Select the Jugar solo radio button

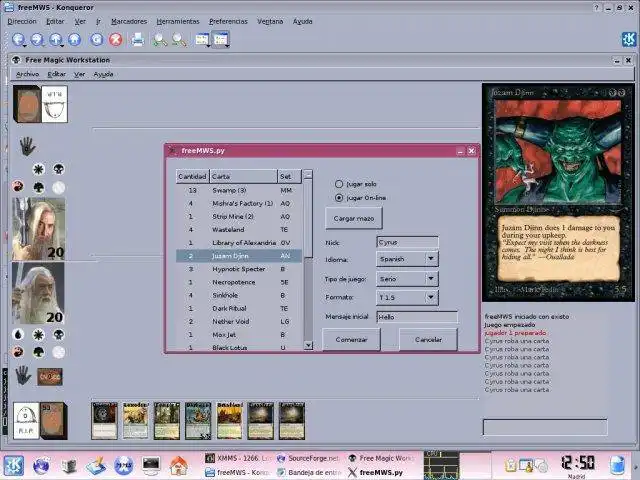339,184
